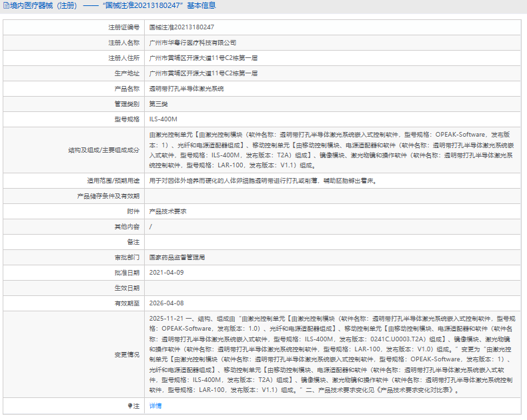Viewport: 527px width, 420px height.
Task: Select expiry date 2026-04-08
Action: [166, 303]
